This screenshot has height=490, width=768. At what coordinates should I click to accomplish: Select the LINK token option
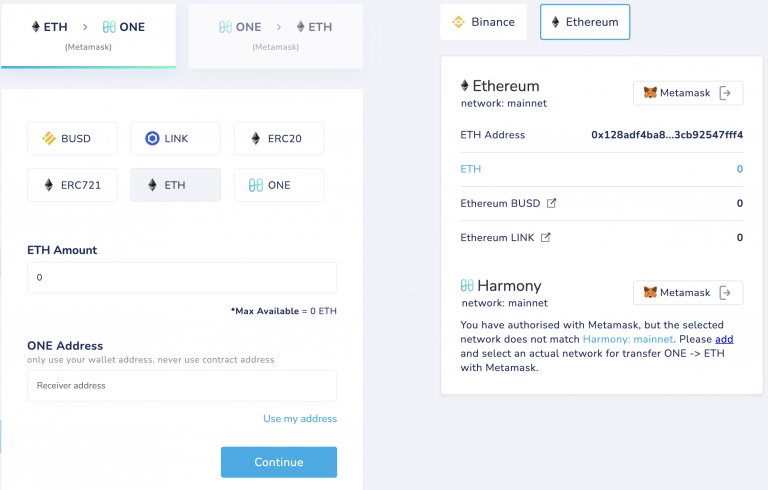coord(175,138)
